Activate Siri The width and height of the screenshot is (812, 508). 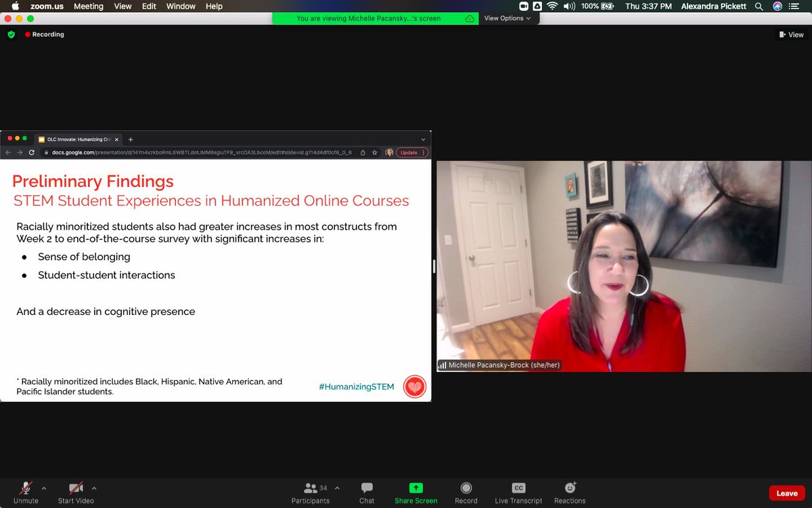777,6
